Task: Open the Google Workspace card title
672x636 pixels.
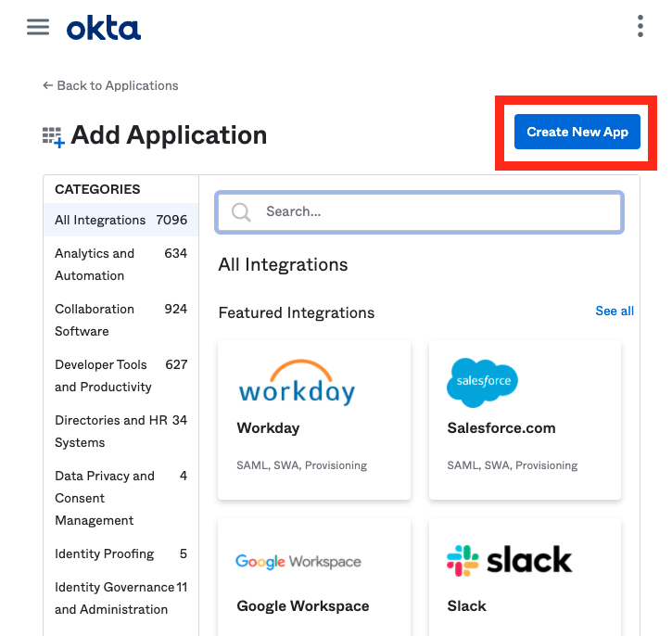Action: 302,606
